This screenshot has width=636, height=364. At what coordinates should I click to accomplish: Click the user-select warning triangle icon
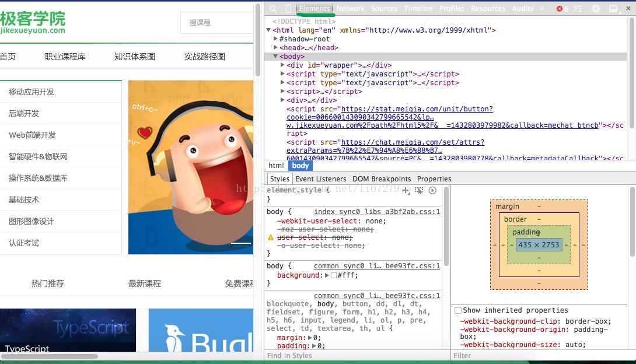point(271,237)
